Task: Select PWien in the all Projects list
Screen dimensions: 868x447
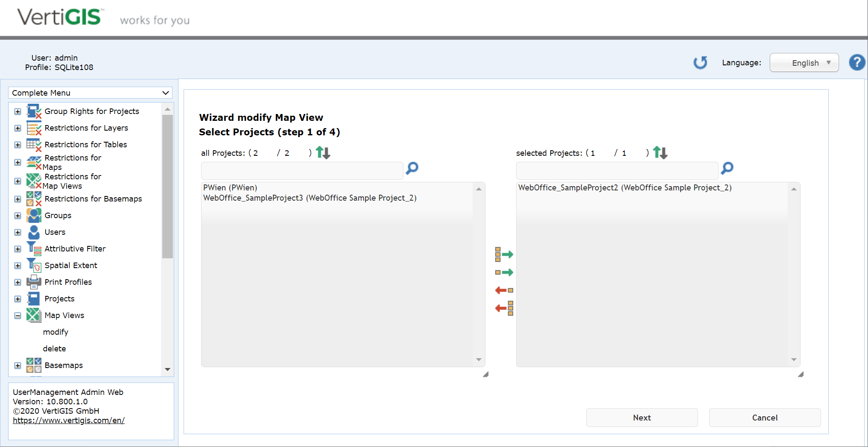Action: click(x=230, y=187)
